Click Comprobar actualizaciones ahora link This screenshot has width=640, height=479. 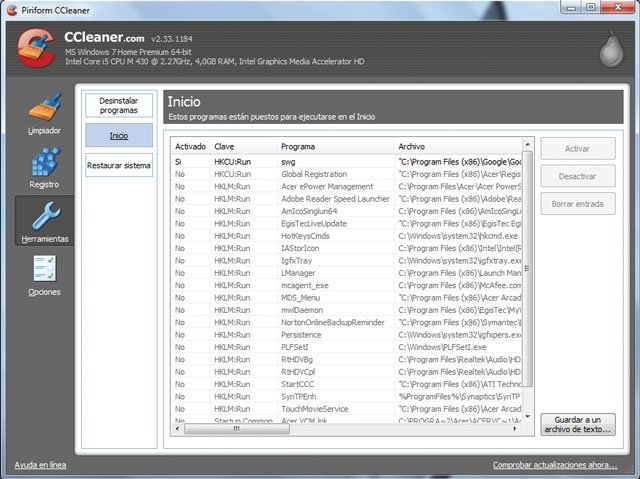(555, 465)
